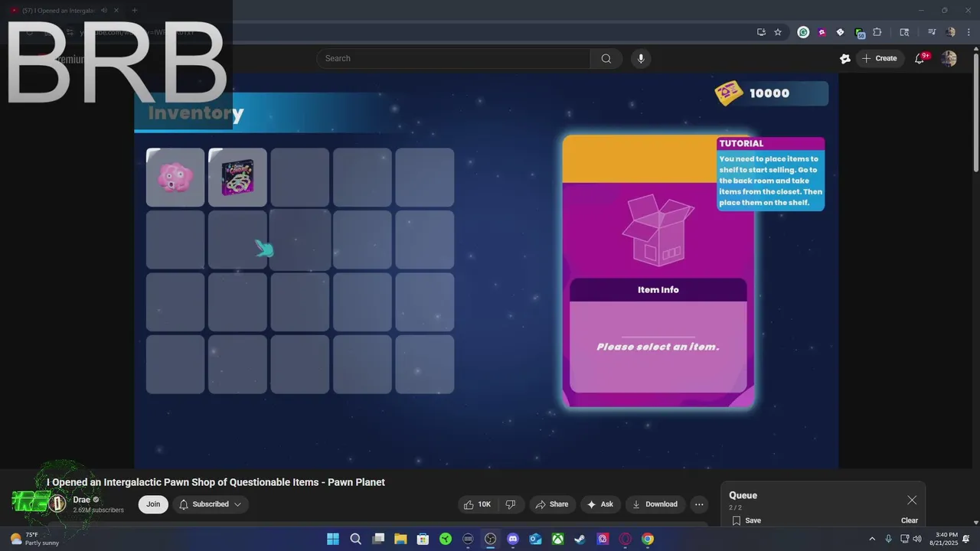Click the Create button on YouTube
Viewport: 980px width, 551px height.
point(880,58)
